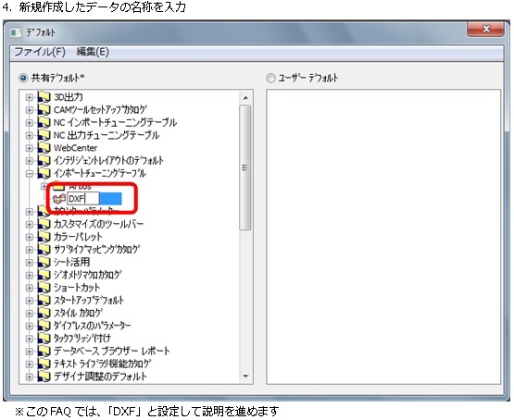
Task: Open the 編集(E) menu
Action: [93, 52]
